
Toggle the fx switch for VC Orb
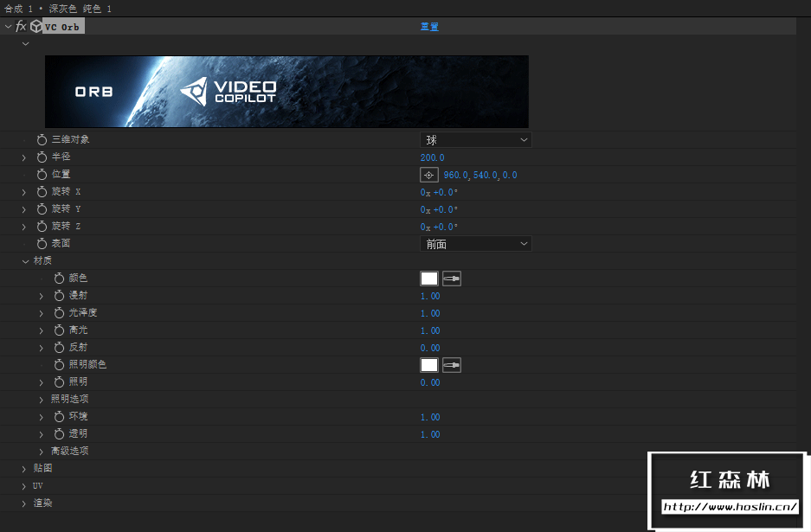click(21, 26)
